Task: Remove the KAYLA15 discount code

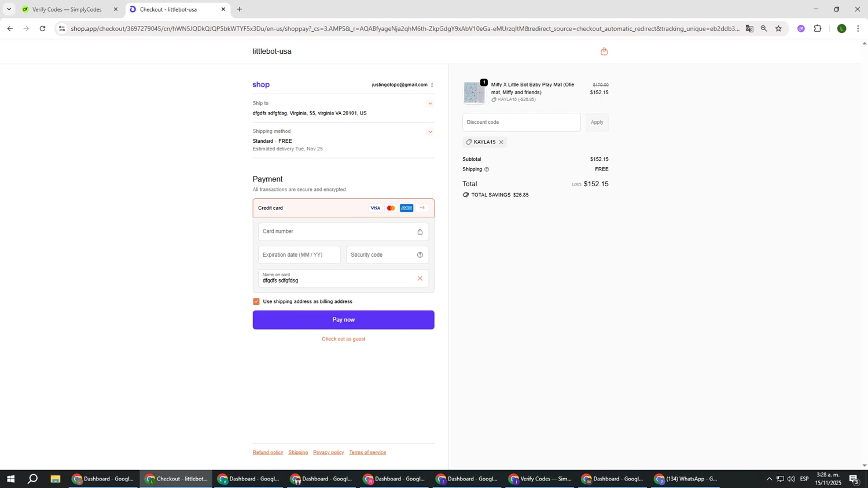Action: coord(501,142)
